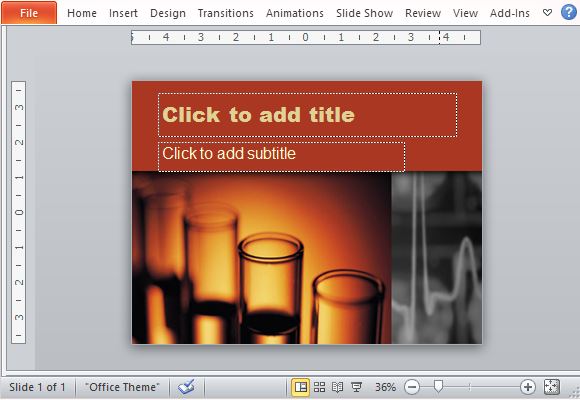The height and width of the screenshot is (400, 580).
Task: Switch to Normal view icon
Action: (x=300, y=387)
